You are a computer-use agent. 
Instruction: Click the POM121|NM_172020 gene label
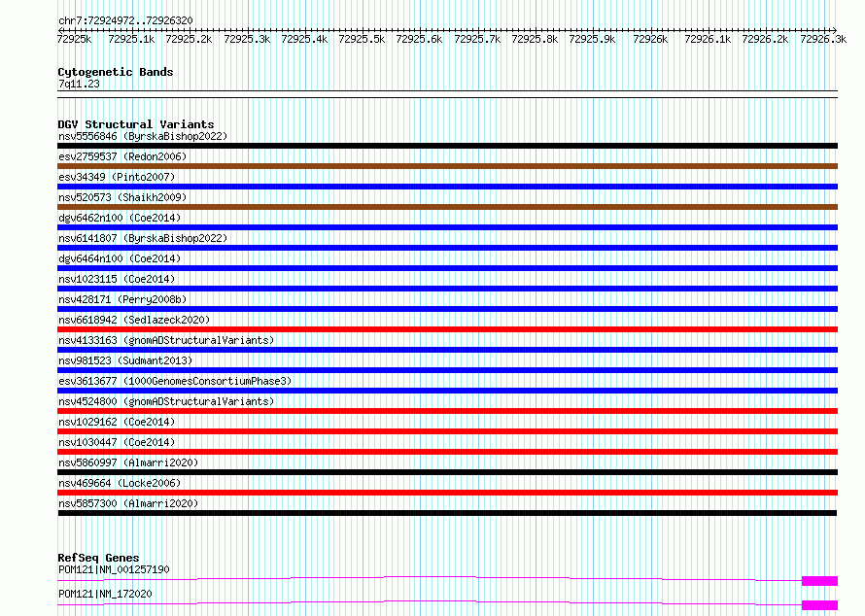pos(105,594)
